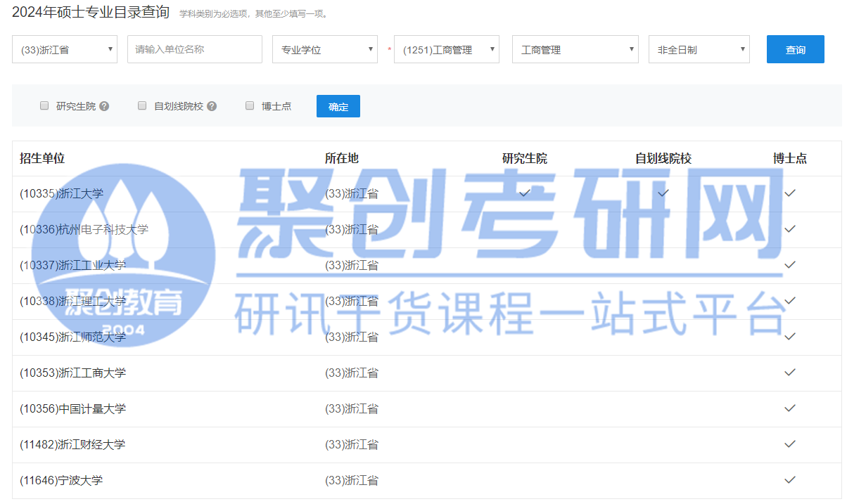847x504 pixels.
Task: Toggle the 研究生院 checkbox
Action: point(44,105)
